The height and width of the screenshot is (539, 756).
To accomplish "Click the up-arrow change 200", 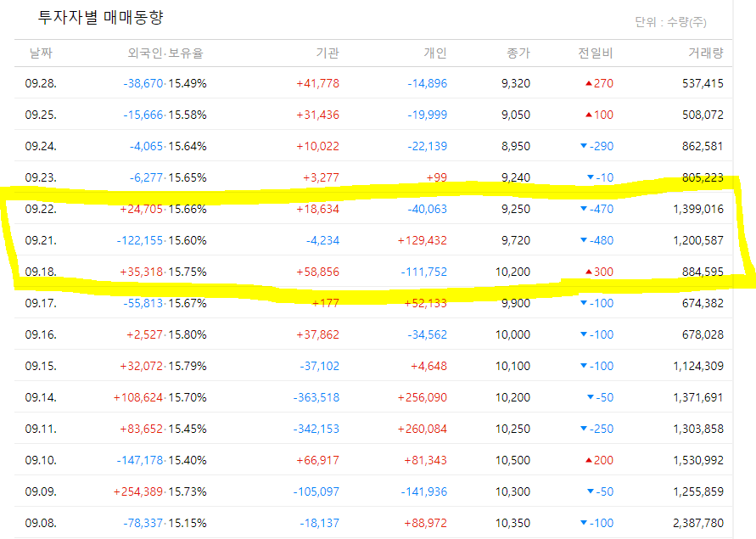I will pos(599,460).
